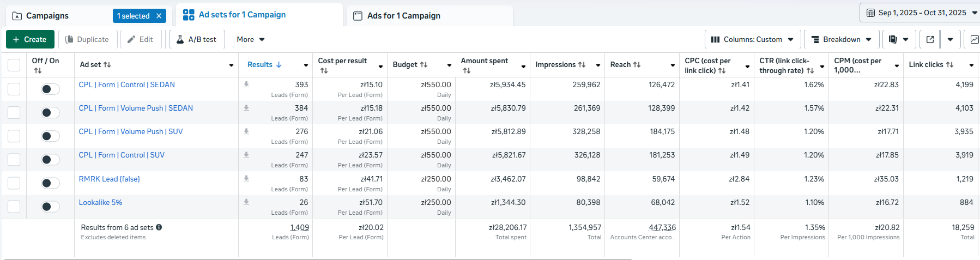Open the reports icon in the toolbar
Screen dimensions: 980x260
[893, 39]
